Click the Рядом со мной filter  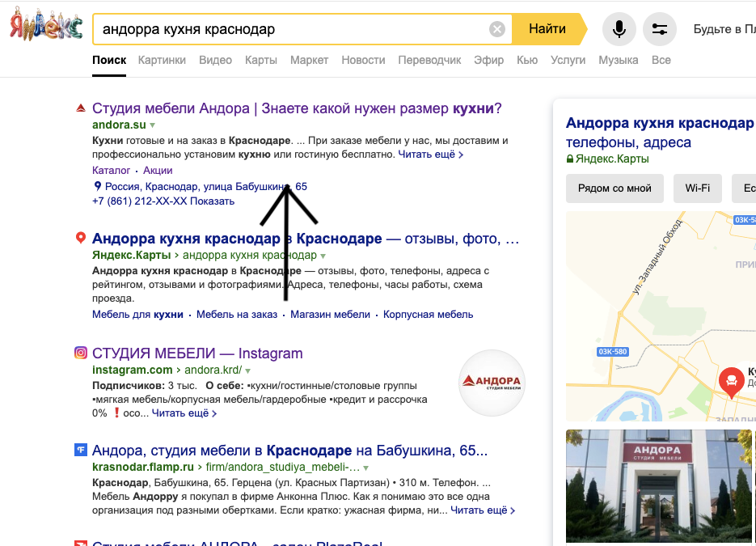coord(614,188)
